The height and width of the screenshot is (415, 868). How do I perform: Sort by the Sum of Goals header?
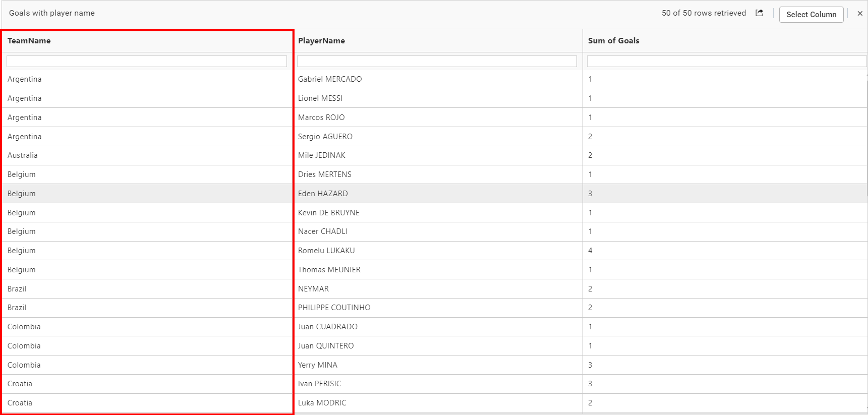click(x=613, y=41)
